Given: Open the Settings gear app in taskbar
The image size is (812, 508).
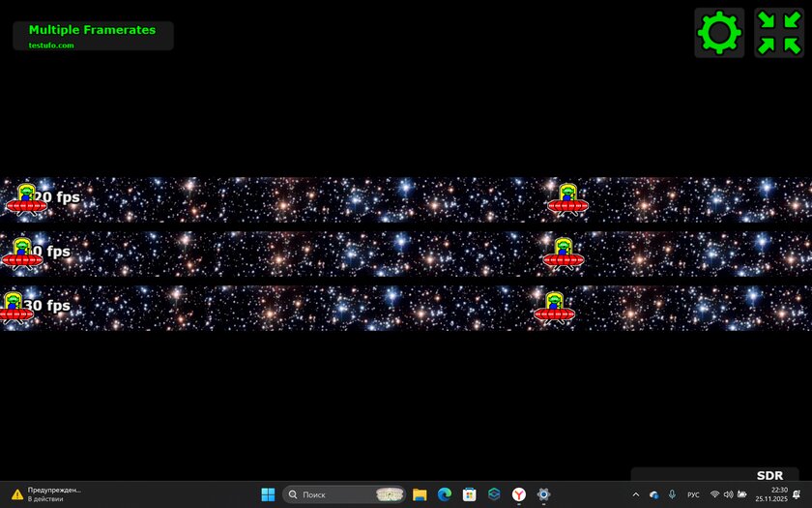Looking at the screenshot, I should click(544, 494).
